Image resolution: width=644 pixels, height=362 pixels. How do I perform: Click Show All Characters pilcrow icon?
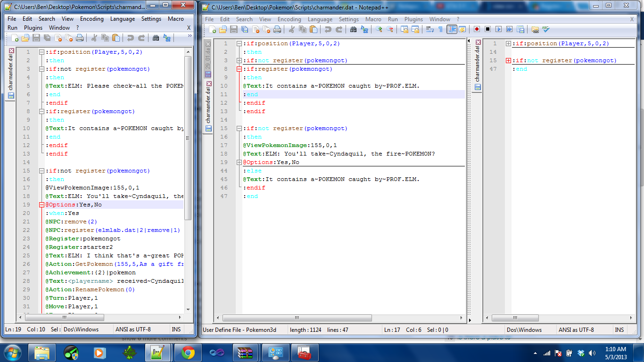coord(440,29)
